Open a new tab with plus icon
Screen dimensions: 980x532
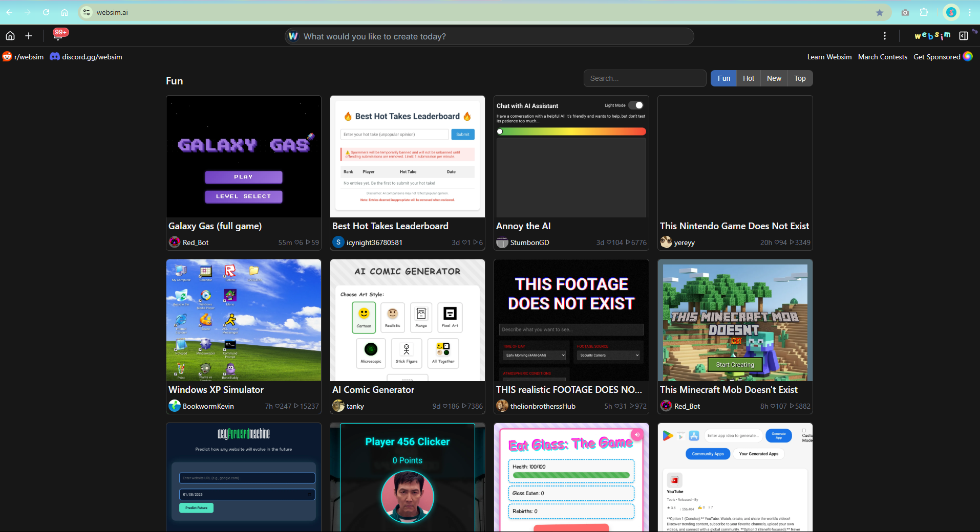(x=29, y=36)
